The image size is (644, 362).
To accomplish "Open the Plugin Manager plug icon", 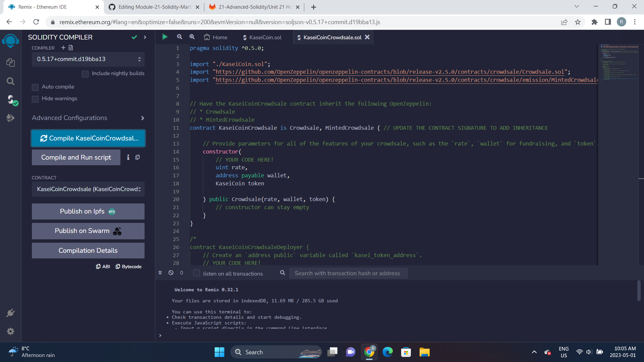I will pos(10,313).
